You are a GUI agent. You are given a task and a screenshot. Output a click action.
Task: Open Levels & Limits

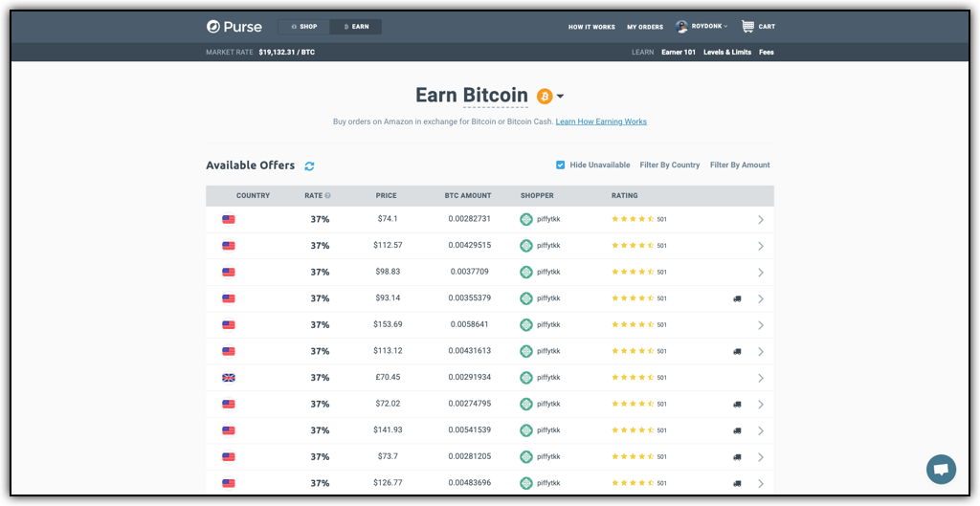click(x=727, y=53)
